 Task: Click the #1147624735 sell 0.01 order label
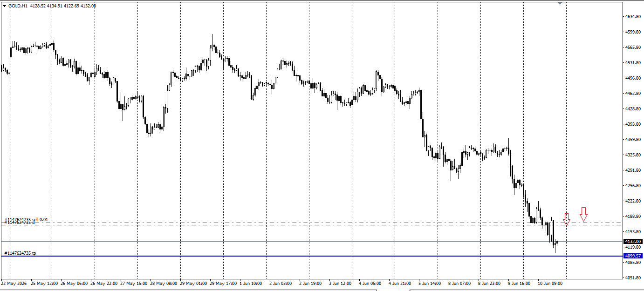(x=26, y=219)
